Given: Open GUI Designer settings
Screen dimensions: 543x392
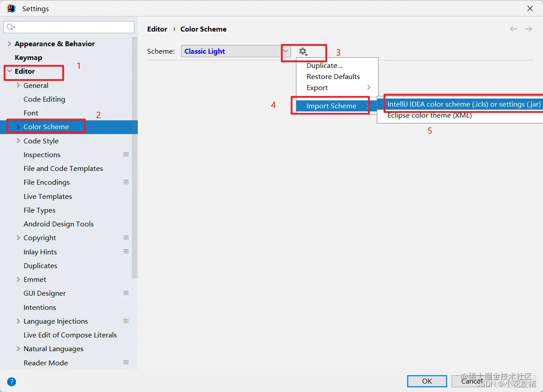Looking at the screenshot, I should click(44, 293).
